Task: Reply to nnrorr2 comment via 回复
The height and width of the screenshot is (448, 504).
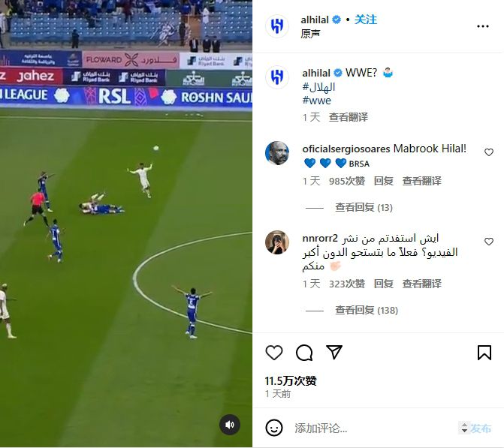Action: pos(384,284)
